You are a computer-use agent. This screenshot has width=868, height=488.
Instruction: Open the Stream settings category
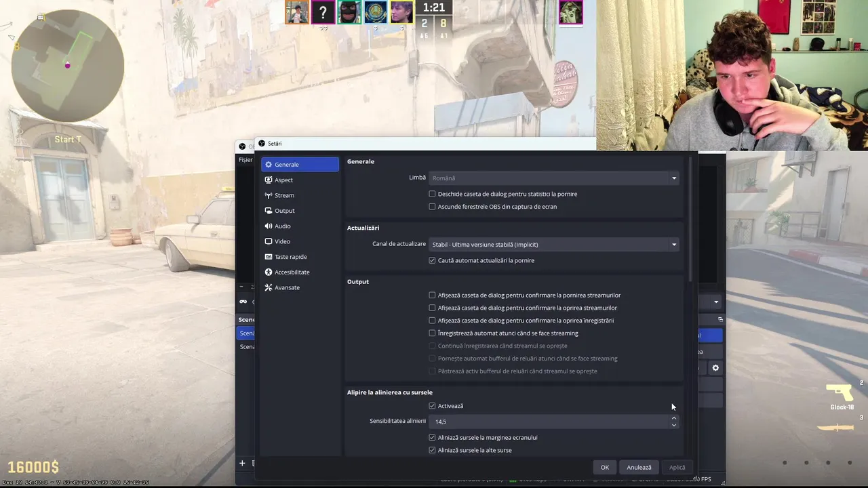[300, 195]
